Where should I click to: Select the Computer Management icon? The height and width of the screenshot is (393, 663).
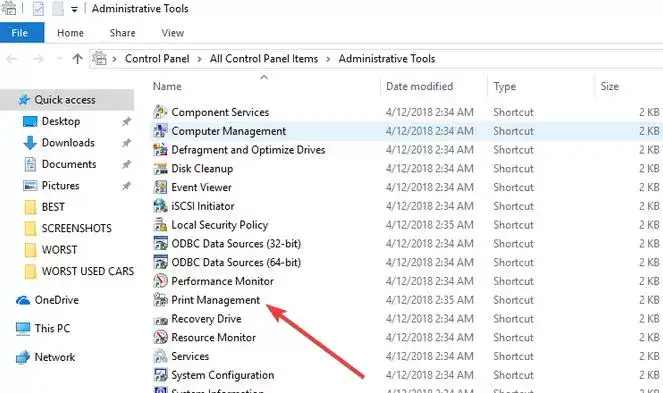pyautogui.click(x=160, y=131)
